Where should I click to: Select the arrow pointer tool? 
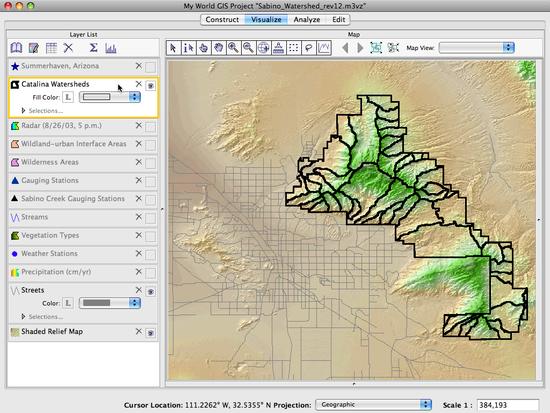click(173, 48)
